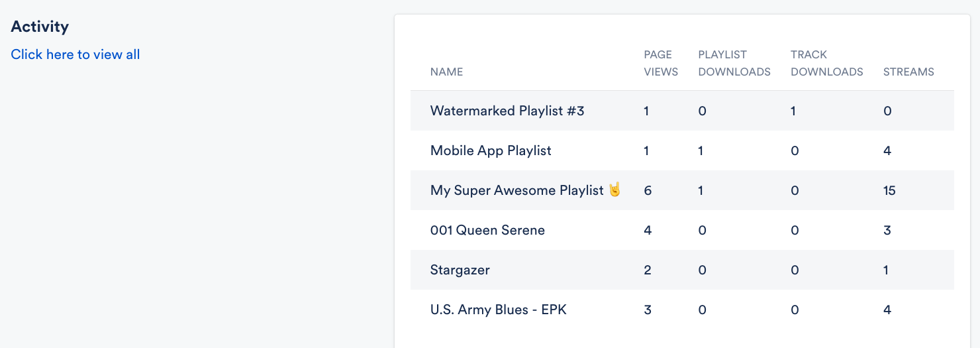Click the Activity section heading
Viewport: 980px width, 348px height.
[x=40, y=27]
